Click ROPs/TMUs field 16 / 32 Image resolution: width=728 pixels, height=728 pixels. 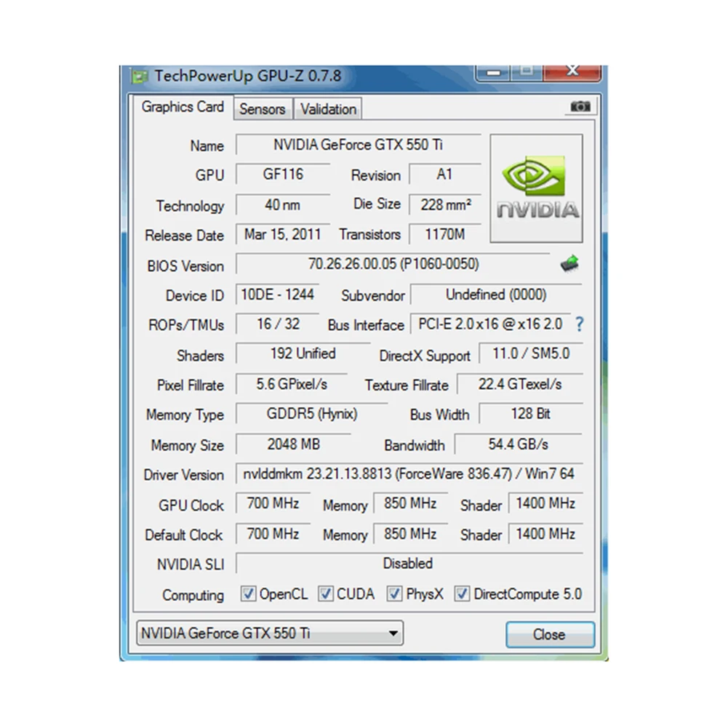278,324
